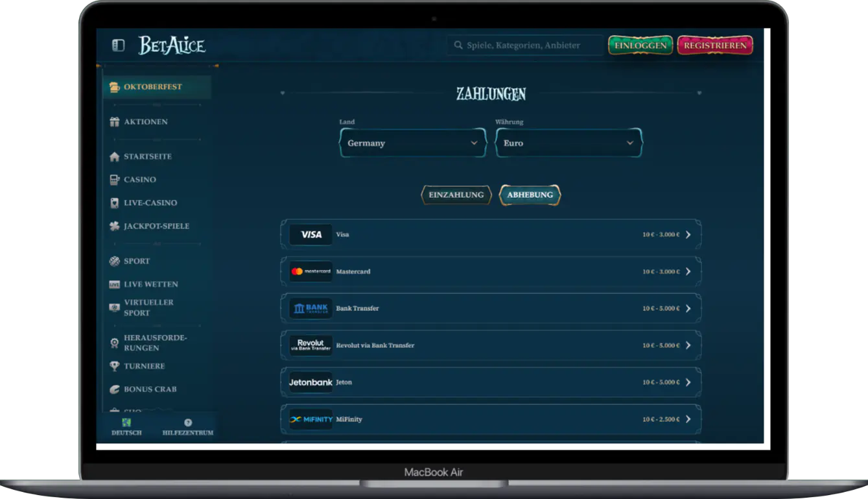Expand the Jeton row chevron

[x=688, y=383]
